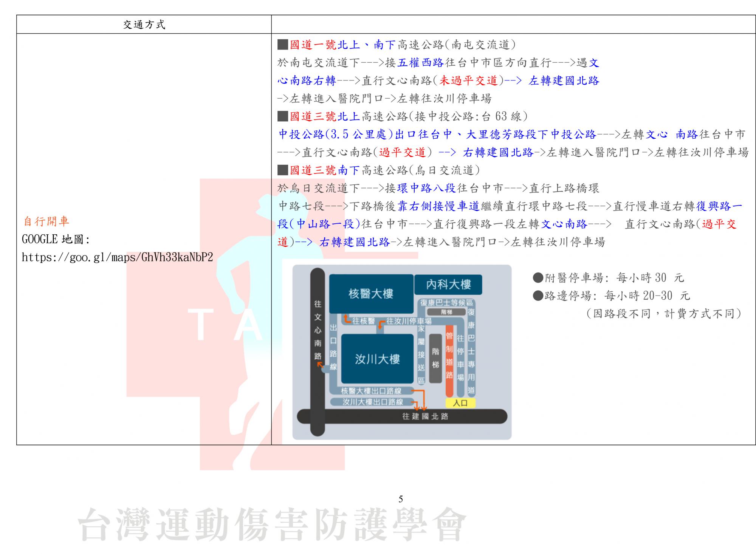Click the small 階梯 label under 復康巴士等候區

(x=446, y=312)
